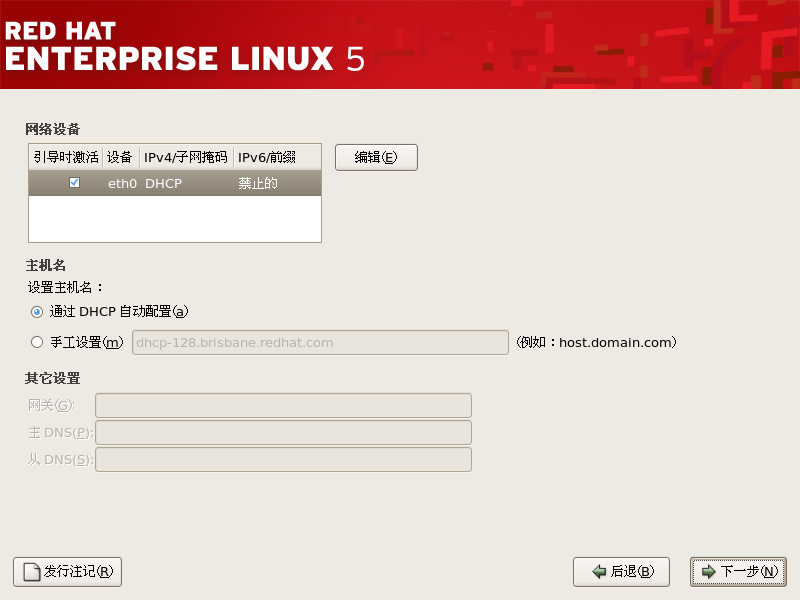Click the left arrow icon on 后退 button
Screen dimensions: 800x600
pyautogui.click(x=599, y=572)
